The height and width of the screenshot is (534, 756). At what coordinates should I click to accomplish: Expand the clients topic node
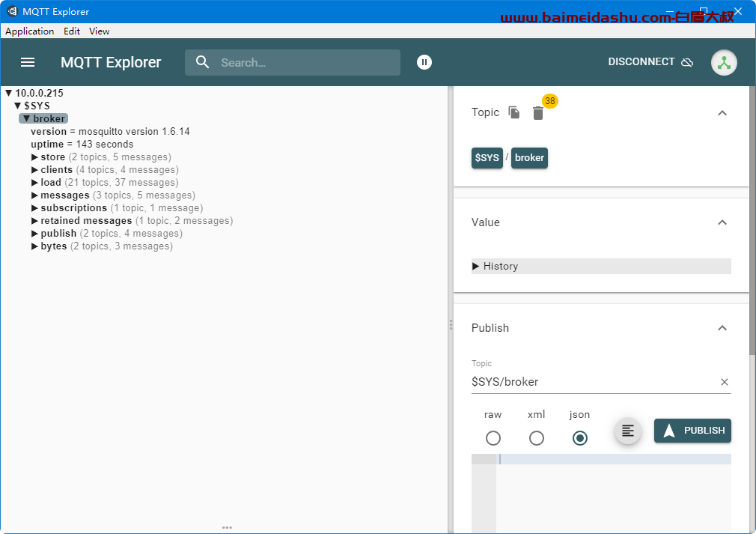click(x=34, y=170)
